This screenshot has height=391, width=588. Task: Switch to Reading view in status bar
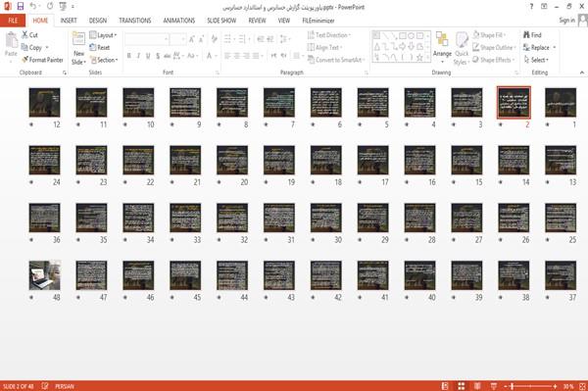[477, 386]
